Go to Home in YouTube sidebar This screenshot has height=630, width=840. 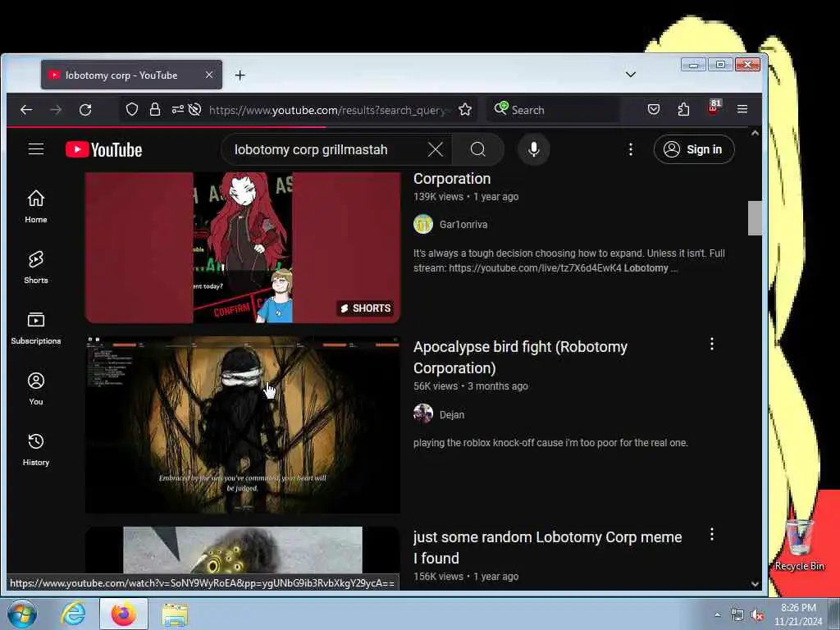pos(36,207)
